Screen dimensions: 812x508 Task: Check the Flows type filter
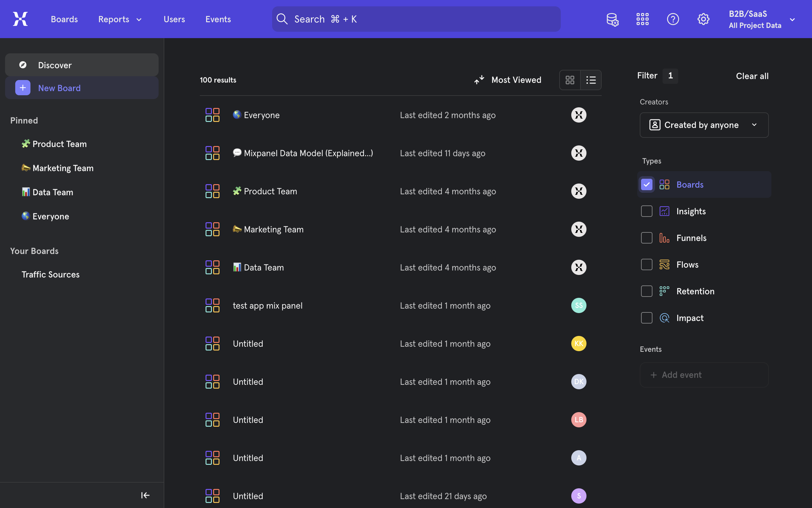646,264
